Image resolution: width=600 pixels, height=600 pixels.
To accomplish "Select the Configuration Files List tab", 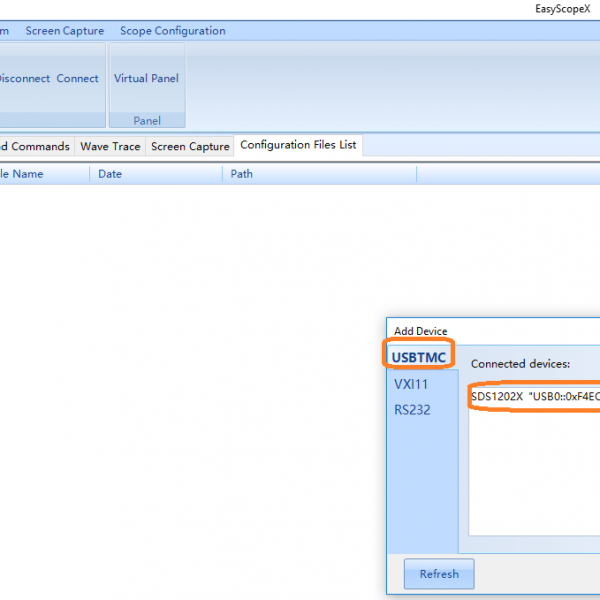I will pyautogui.click(x=298, y=146).
